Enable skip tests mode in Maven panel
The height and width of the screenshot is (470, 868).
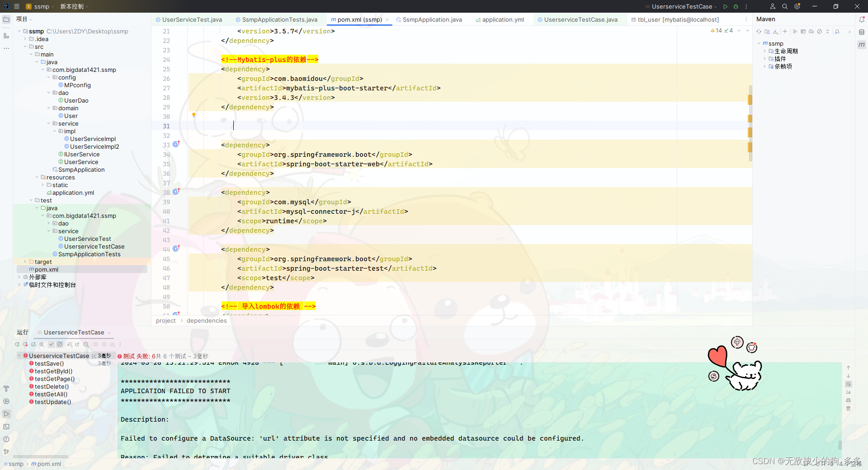point(820,32)
